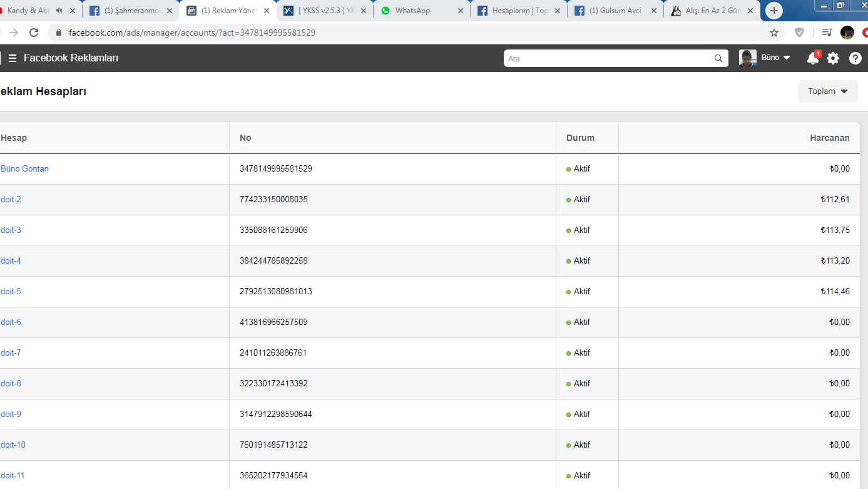This screenshot has height=489, width=868.
Task: Open the doit-10 account link
Action: pos(13,445)
